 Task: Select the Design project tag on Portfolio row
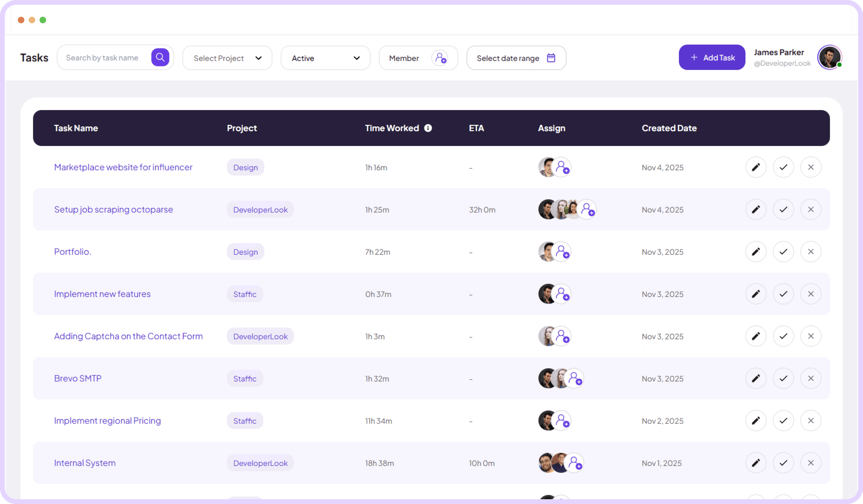click(245, 252)
